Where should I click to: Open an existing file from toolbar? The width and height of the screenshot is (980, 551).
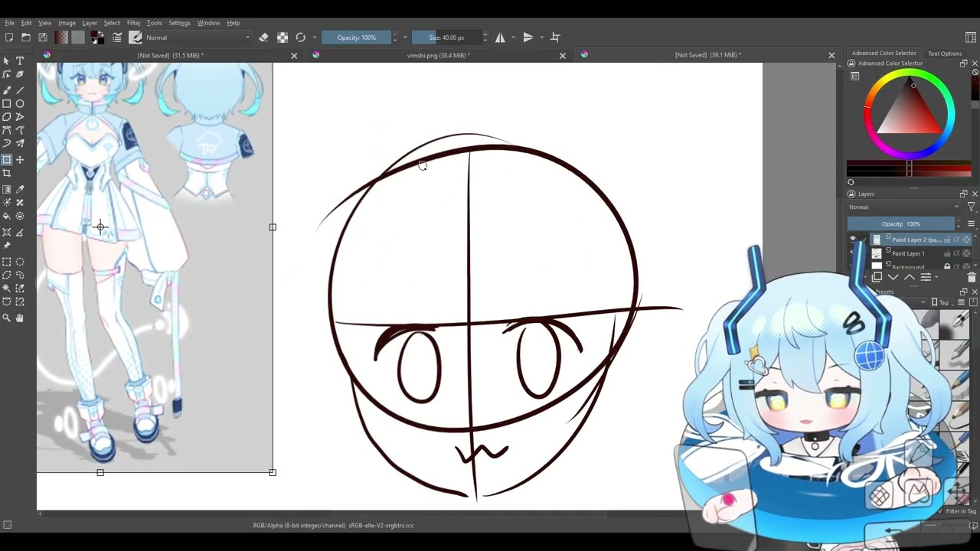[25, 37]
